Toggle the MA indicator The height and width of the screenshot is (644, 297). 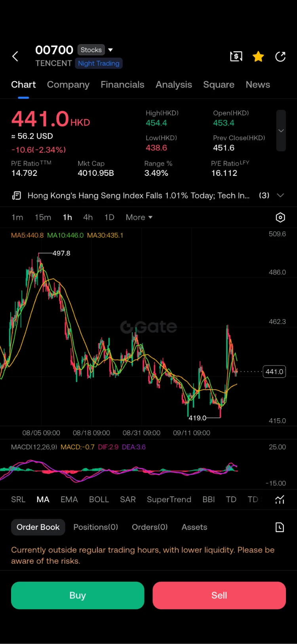(43, 499)
